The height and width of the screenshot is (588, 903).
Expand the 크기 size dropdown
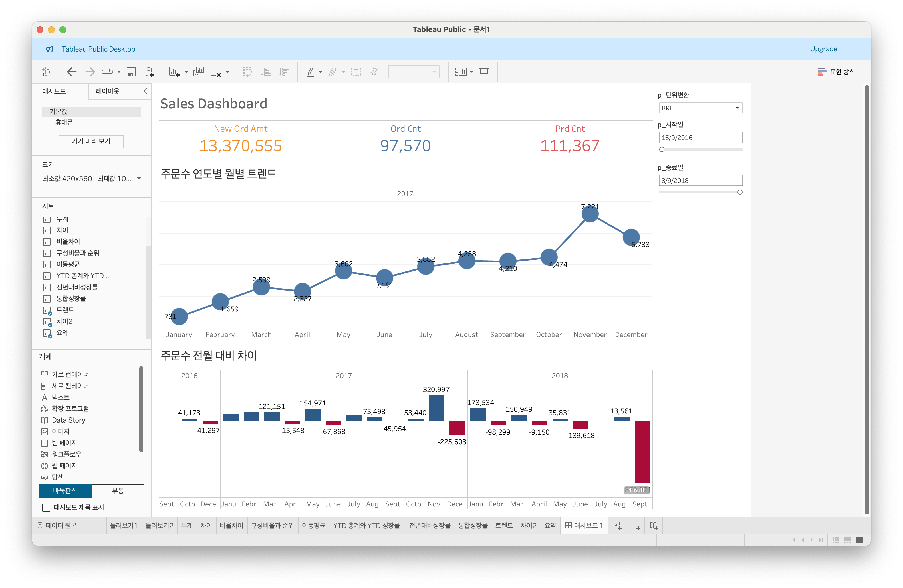click(139, 179)
